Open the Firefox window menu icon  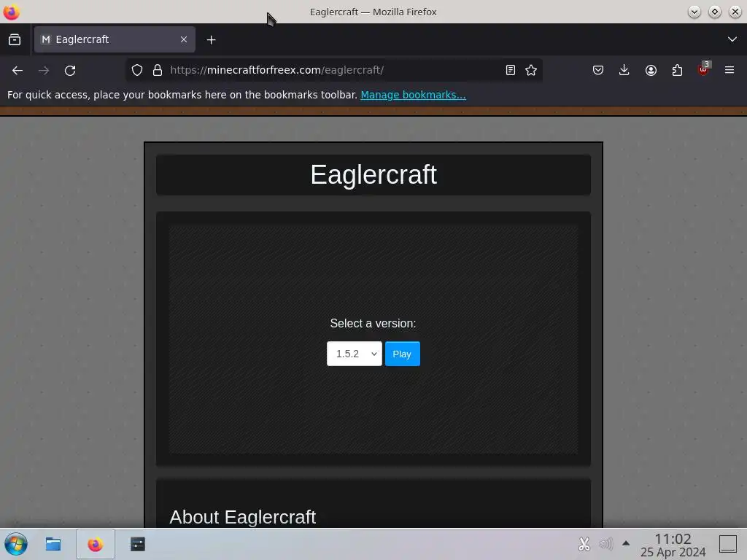click(11, 12)
